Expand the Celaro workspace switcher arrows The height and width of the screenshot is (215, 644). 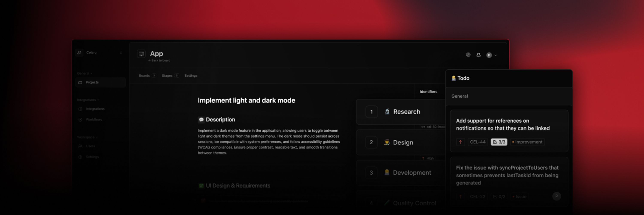coord(121,52)
